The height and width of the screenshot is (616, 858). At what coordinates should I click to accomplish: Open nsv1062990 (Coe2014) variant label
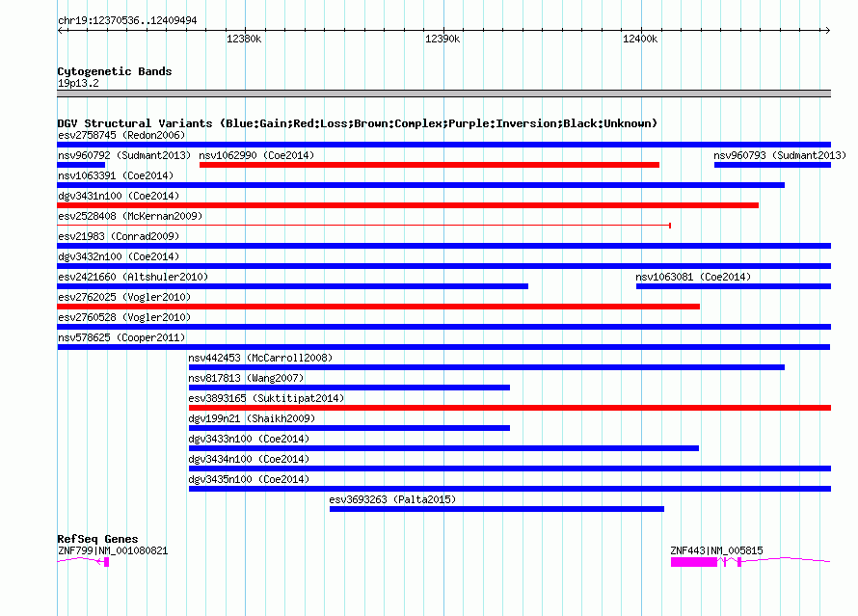[256, 155]
